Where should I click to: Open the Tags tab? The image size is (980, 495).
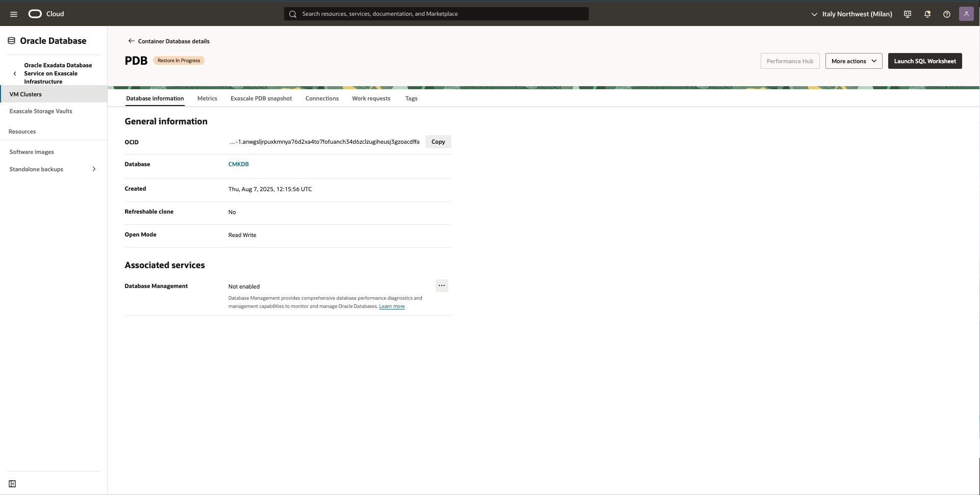pyautogui.click(x=411, y=98)
